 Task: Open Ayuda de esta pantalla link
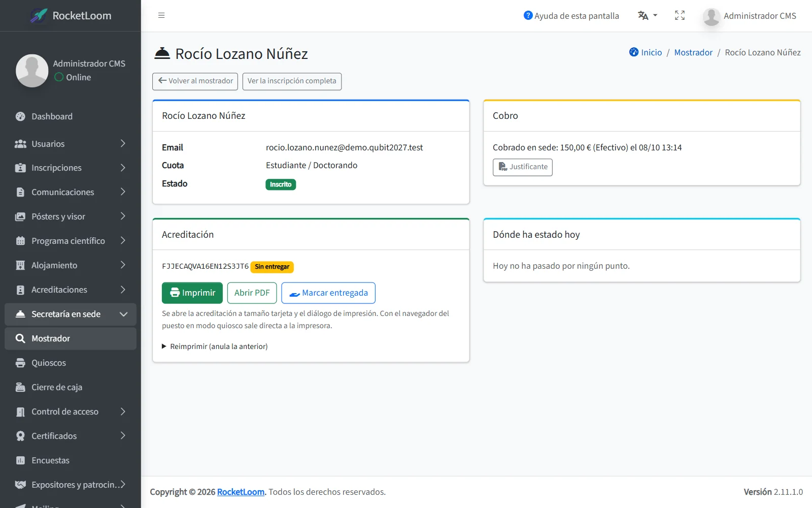(x=571, y=16)
